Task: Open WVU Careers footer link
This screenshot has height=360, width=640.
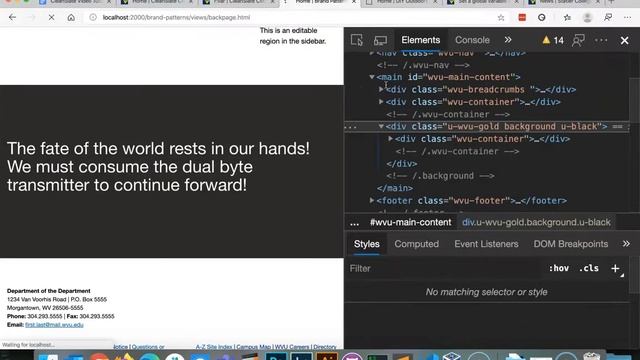Action: pos(292,347)
